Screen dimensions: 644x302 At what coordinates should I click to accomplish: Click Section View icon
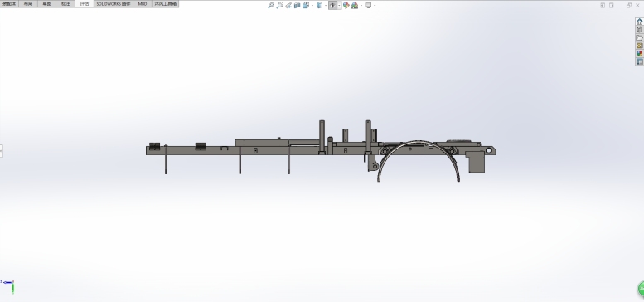[x=297, y=5]
